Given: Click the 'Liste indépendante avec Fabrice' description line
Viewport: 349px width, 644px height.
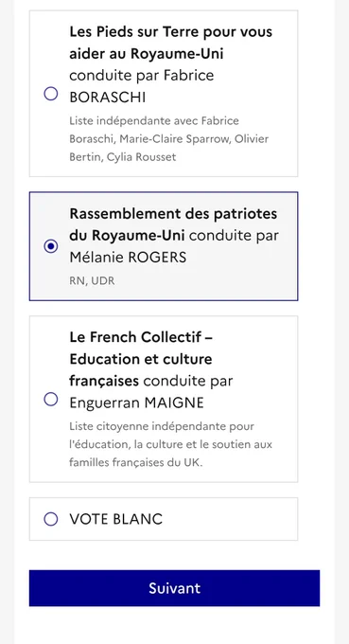Looking at the screenshot, I should coord(154,121).
